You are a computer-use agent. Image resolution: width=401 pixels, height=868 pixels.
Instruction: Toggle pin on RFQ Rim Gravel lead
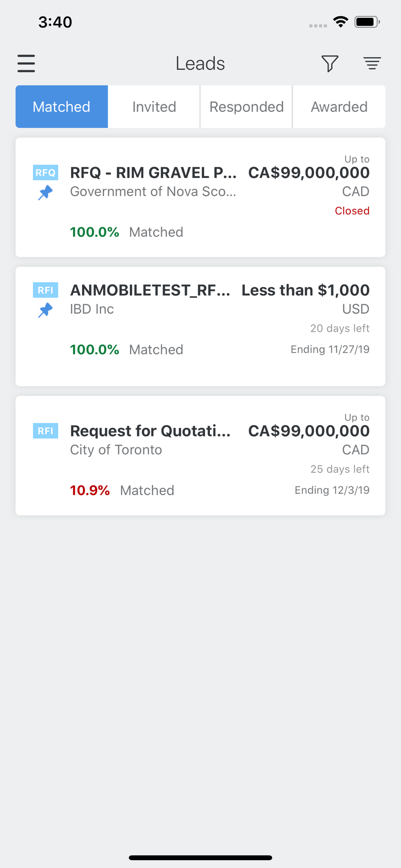pos(45,192)
